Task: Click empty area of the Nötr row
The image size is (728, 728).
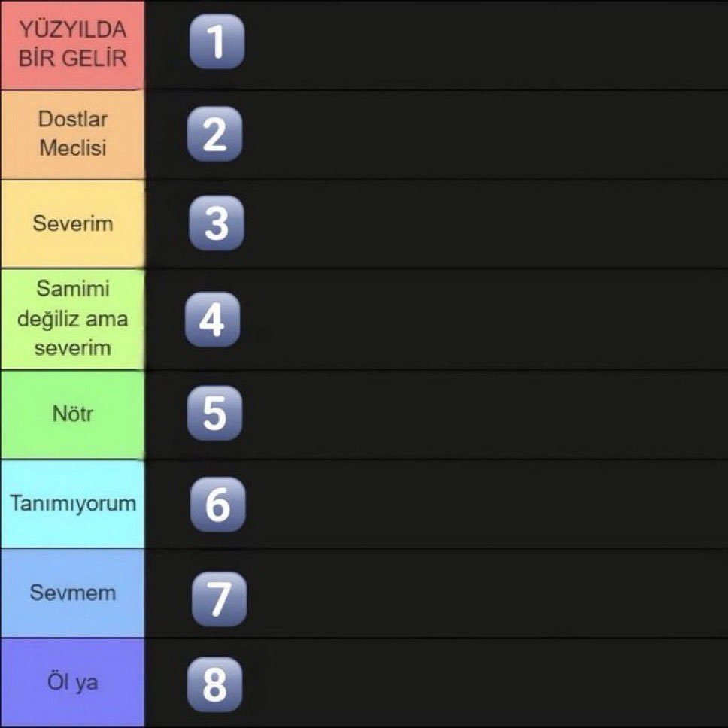Action: pos(483,414)
